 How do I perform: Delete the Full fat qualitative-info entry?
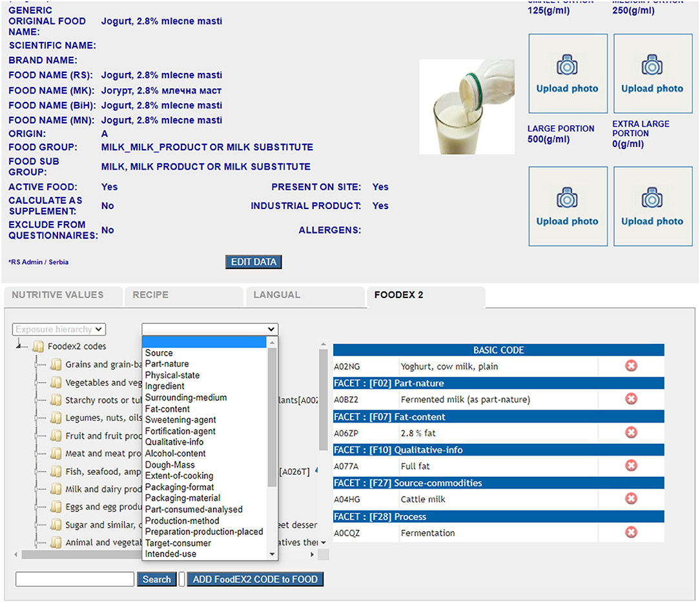[631, 466]
